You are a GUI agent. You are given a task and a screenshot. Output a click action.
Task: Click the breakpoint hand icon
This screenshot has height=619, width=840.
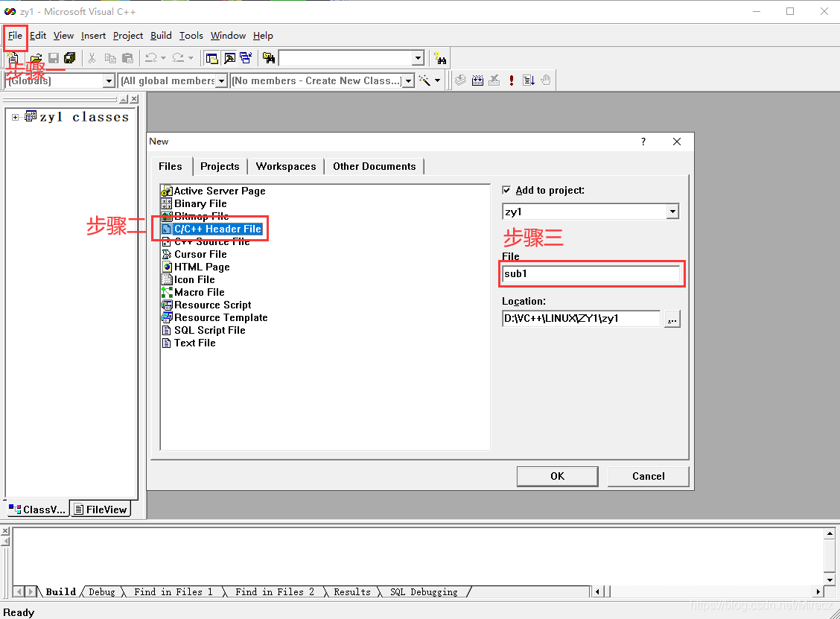coord(546,80)
